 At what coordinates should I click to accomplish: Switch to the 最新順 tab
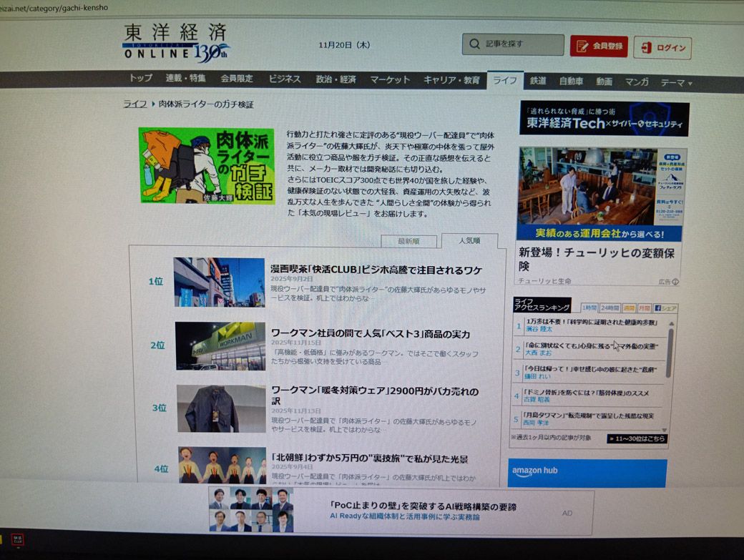(408, 242)
